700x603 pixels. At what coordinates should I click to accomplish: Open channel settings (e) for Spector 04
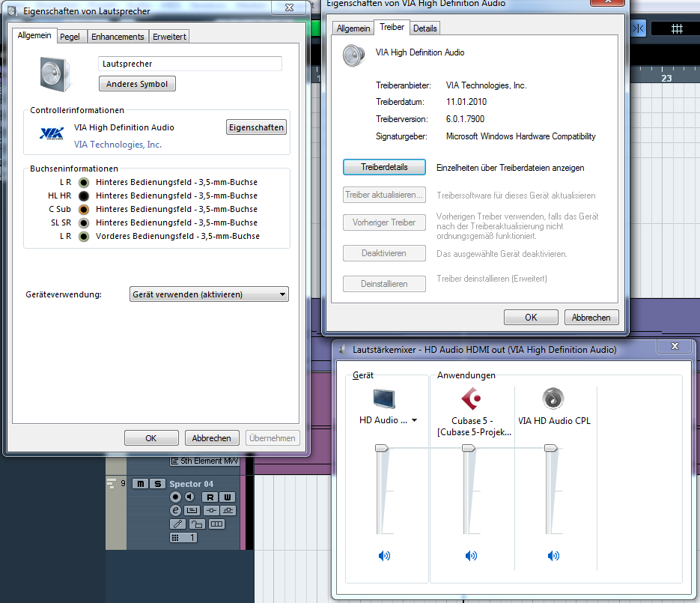click(x=175, y=511)
